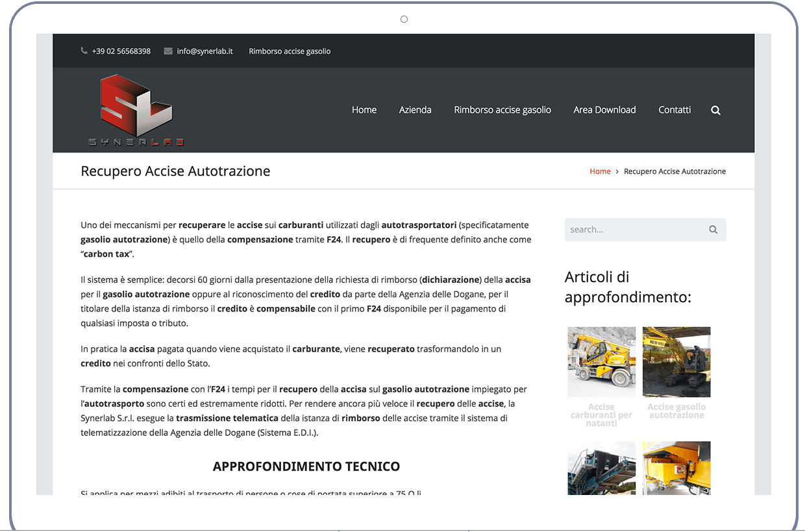Viewport: 805px width, 532px height.
Task: Click the Synerlab logo in header
Action: (x=136, y=110)
